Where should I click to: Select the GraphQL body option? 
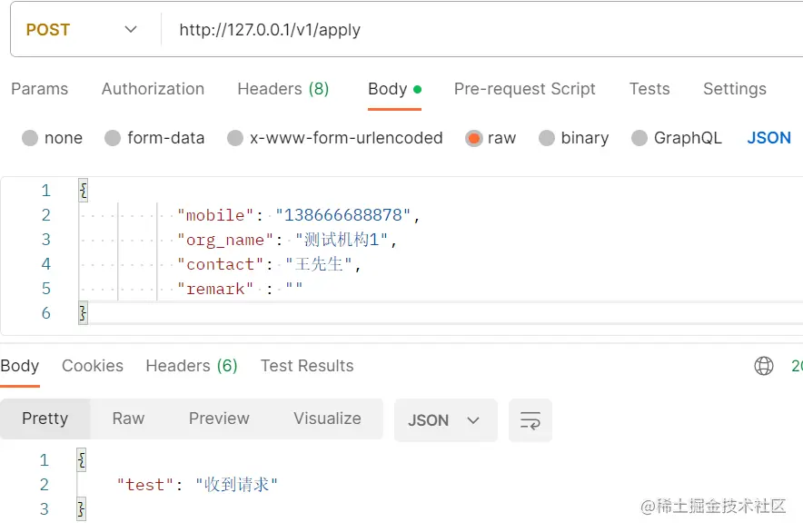pos(677,138)
